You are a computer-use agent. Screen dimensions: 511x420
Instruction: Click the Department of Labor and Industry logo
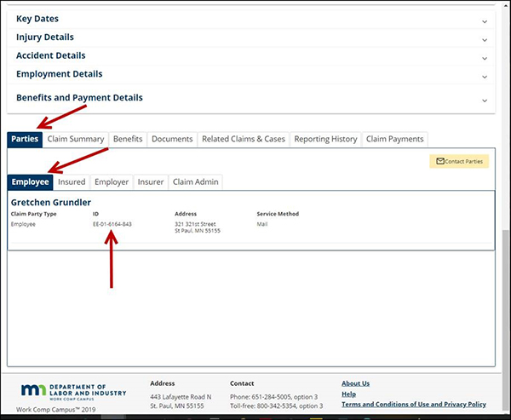(x=72, y=391)
